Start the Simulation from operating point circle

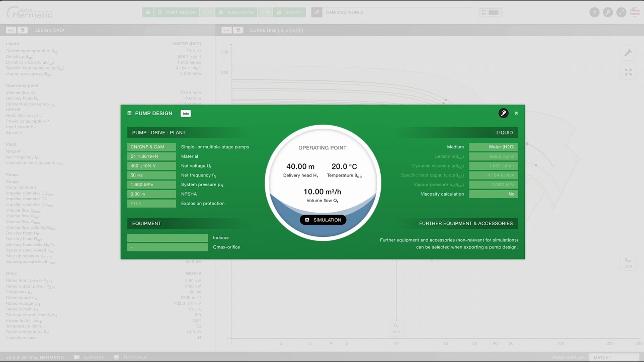323,220
